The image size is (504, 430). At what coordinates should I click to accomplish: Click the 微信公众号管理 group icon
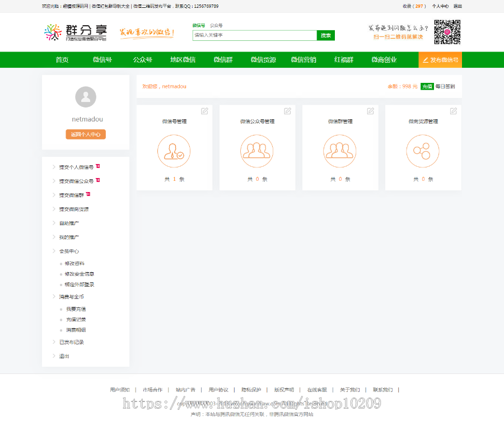(257, 151)
